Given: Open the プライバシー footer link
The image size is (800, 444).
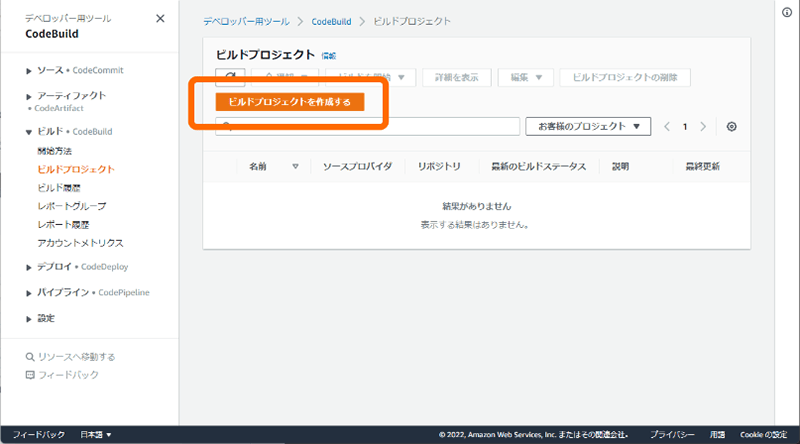Looking at the screenshot, I should 672,435.
